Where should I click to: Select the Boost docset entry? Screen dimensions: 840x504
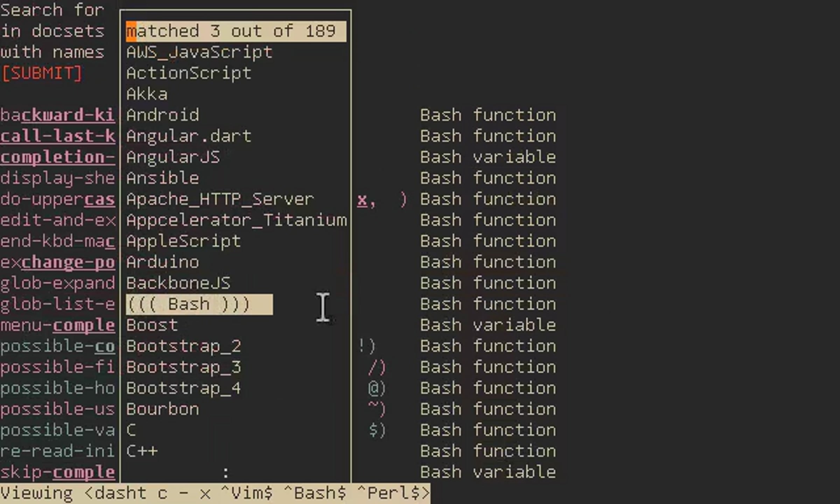coord(152,325)
